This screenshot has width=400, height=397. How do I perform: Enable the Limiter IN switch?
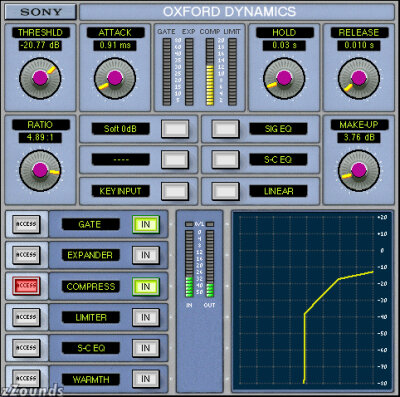[146, 317]
